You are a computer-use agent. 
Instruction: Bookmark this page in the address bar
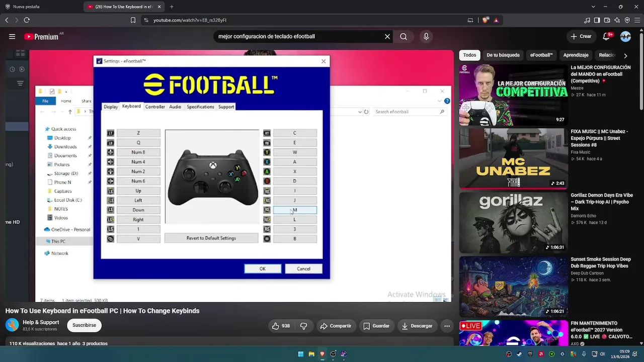tap(133, 20)
